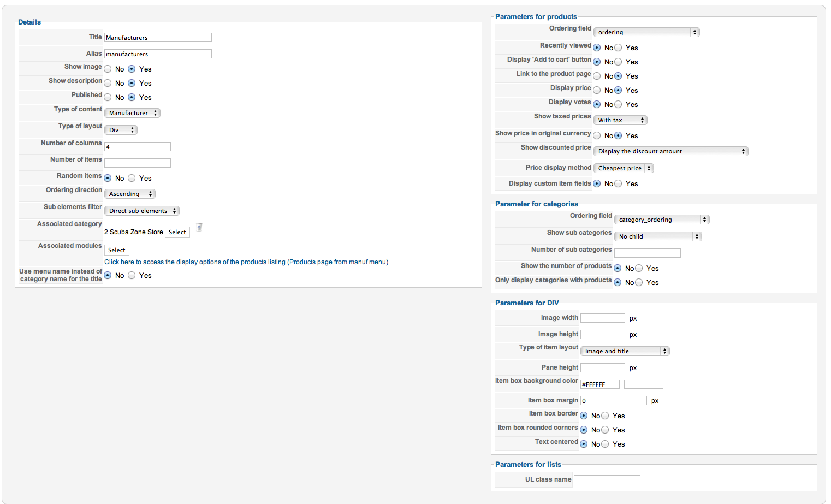Open the Price display method dropdown
Viewport: 831px width, 504px height.
coord(624,168)
